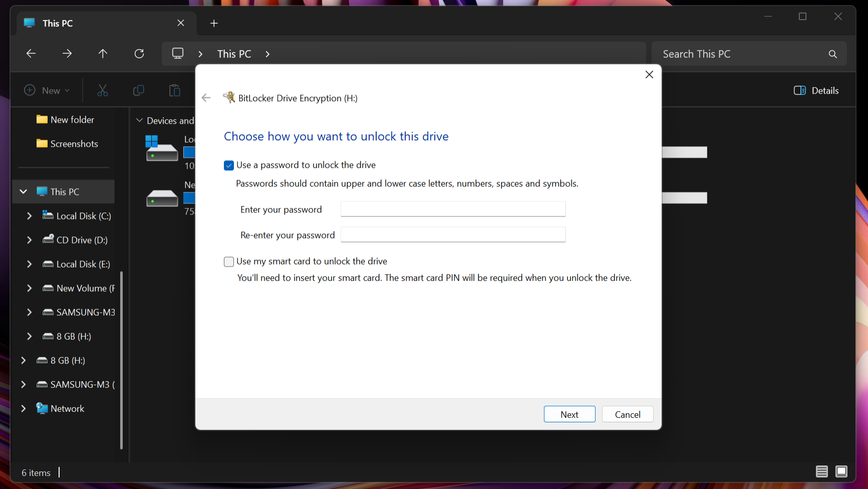Expand Local Disk (C:) in the sidebar
This screenshot has width=868, height=489.
pos(29,215)
